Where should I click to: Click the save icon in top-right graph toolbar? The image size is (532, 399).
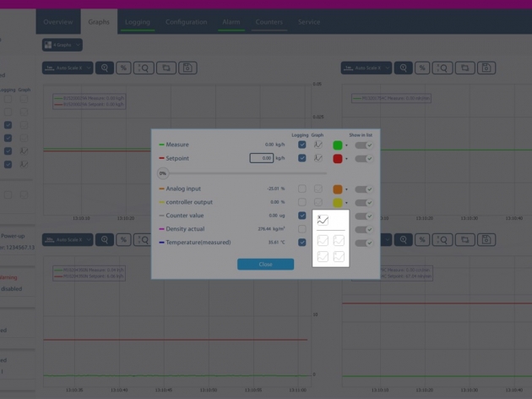coord(485,68)
